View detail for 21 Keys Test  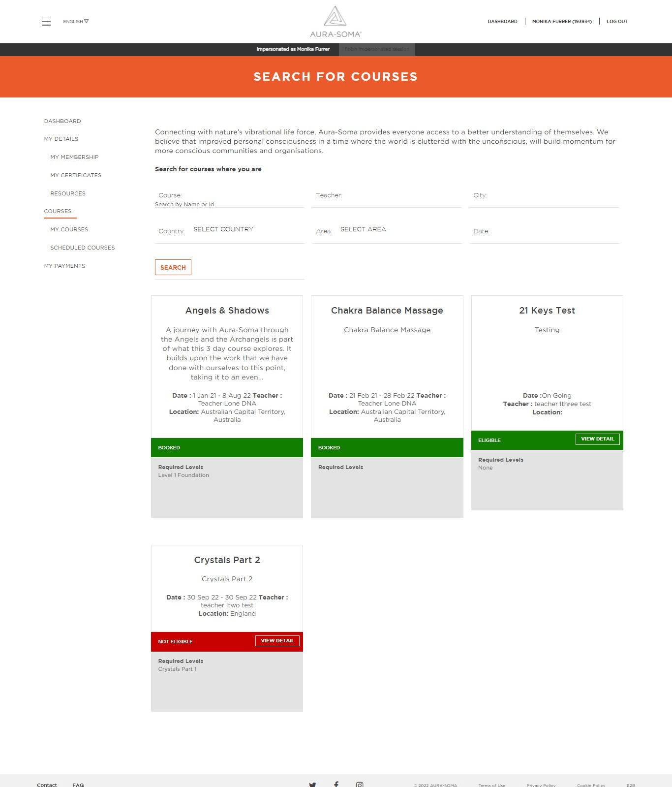click(x=597, y=439)
